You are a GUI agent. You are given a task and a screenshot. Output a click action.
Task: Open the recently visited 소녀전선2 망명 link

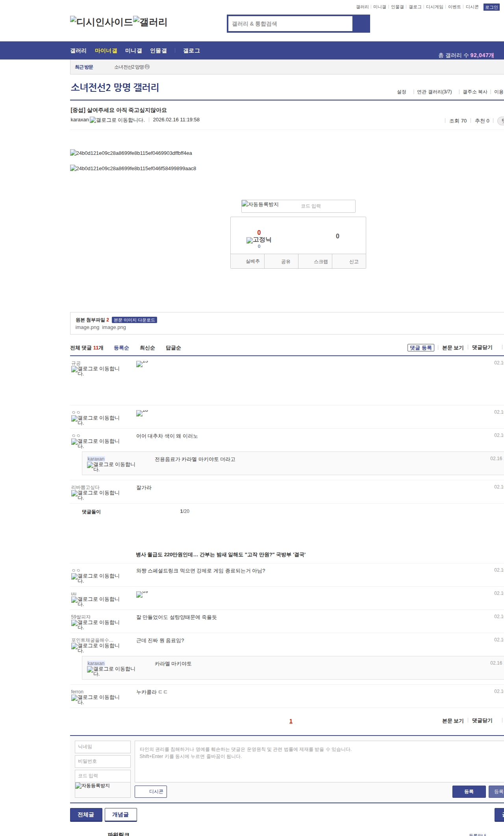tap(129, 67)
